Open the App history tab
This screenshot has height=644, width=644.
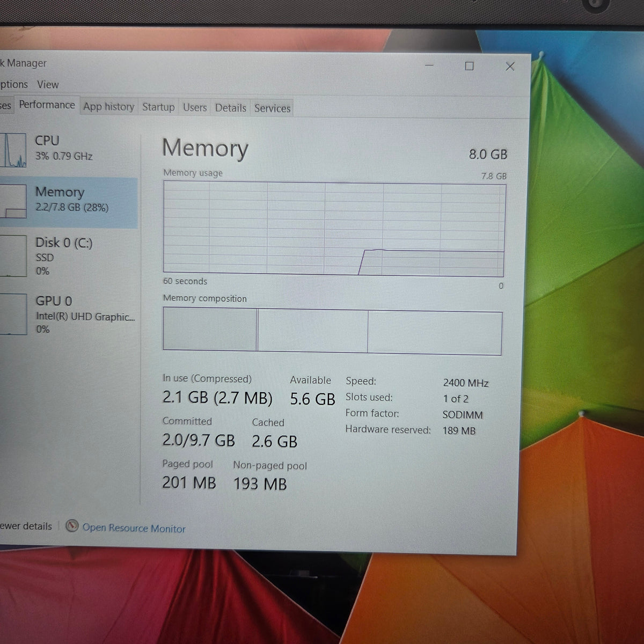coord(108,107)
